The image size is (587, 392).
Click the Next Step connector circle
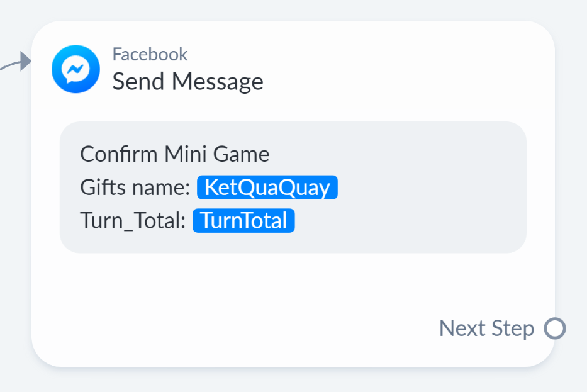555,328
